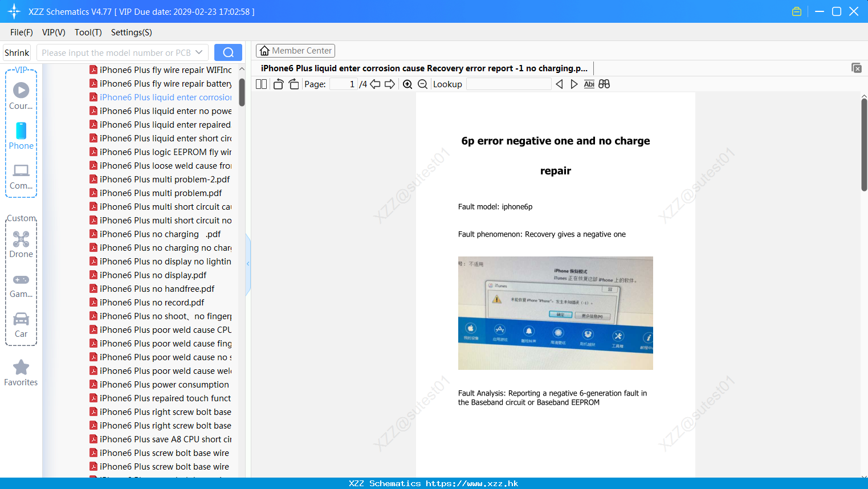Open Favorites star in sidebar

[x=21, y=373]
